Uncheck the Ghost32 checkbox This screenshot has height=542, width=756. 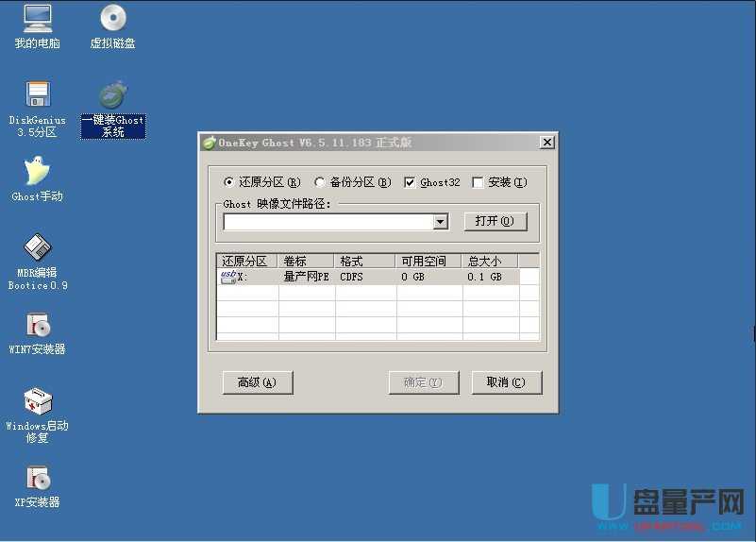[410, 182]
